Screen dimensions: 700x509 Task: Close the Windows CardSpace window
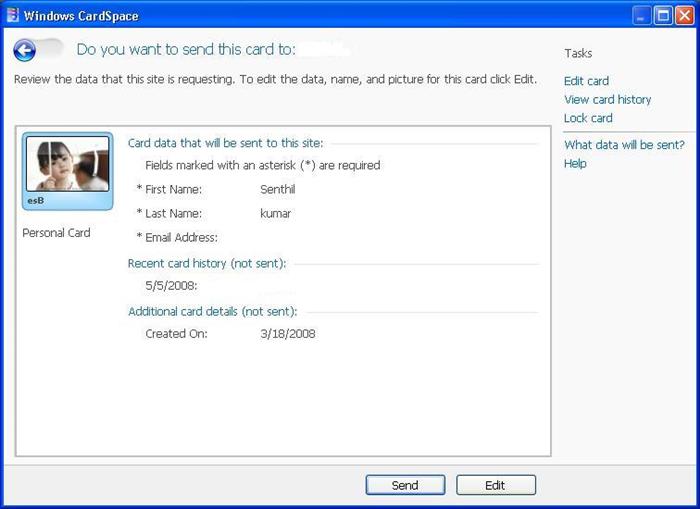(x=684, y=16)
